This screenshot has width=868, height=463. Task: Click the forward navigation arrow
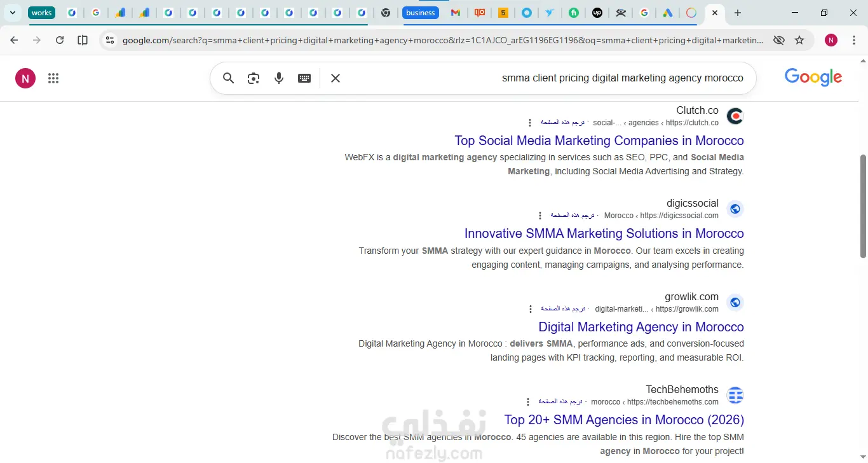coord(37,40)
